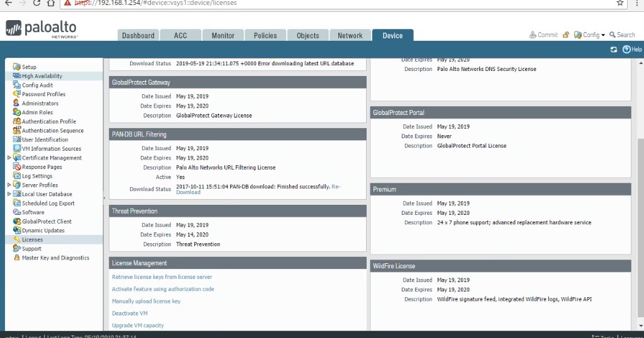Click the WildFire License panel header
Screen dimensions: 644x338
click(500, 266)
